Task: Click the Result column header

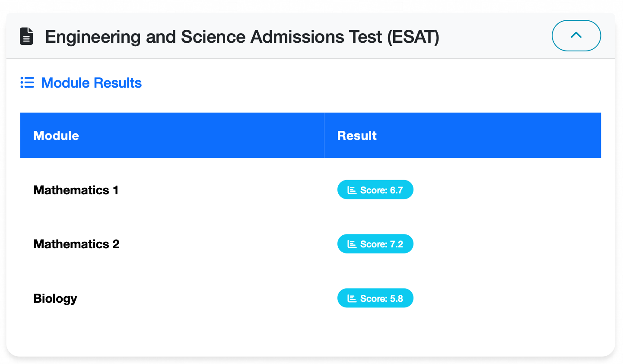Action: pyautogui.click(x=357, y=136)
